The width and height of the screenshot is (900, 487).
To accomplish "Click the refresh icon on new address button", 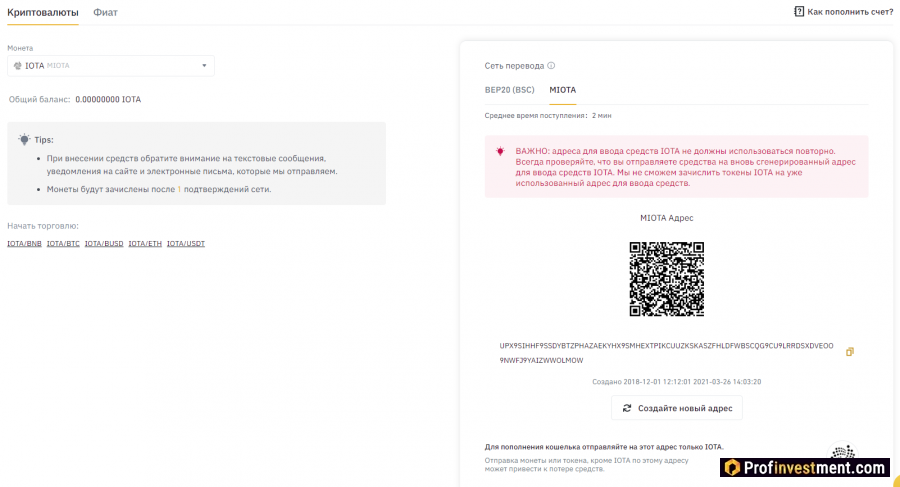I will [x=627, y=408].
